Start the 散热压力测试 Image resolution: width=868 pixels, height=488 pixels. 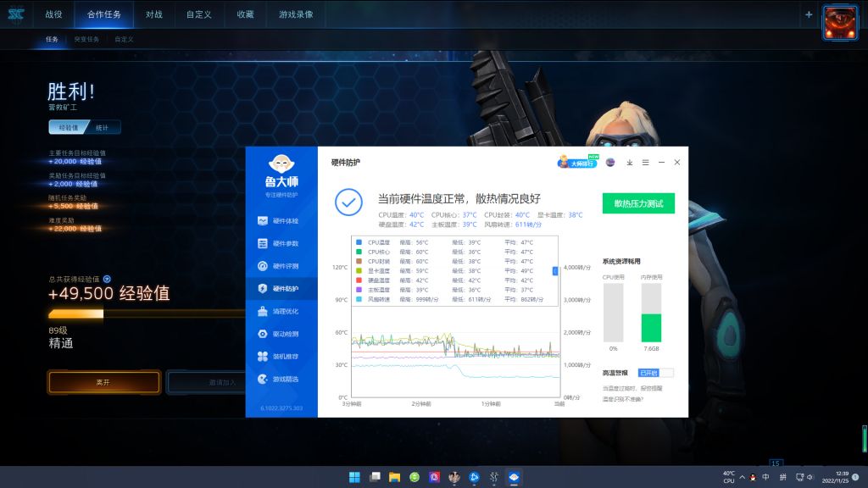[x=637, y=202]
